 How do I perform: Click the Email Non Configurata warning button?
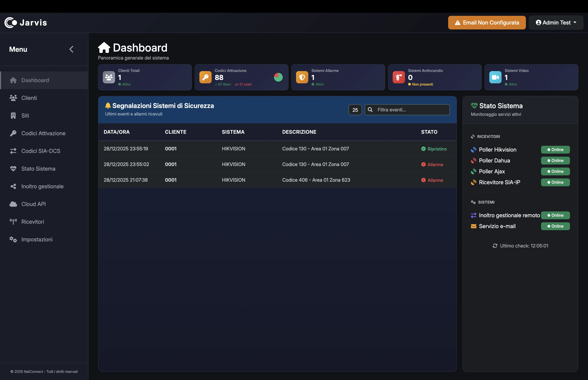(487, 23)
